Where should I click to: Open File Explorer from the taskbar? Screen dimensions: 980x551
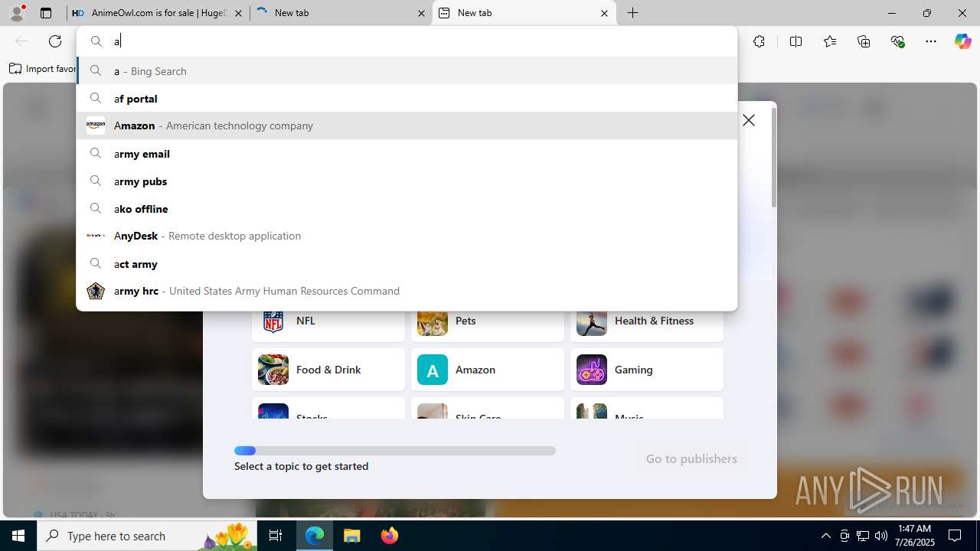pyautogui.click(x=352, y=536)
